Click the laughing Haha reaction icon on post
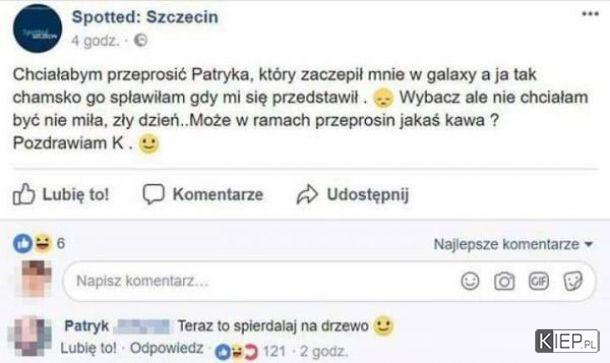The width and height of the screenshot is (610, 363). click(x=43, y=244)
